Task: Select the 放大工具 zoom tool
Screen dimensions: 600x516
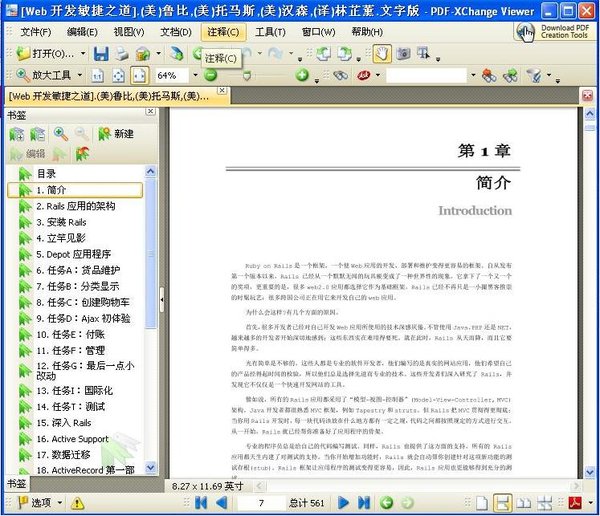Action: 44,75
